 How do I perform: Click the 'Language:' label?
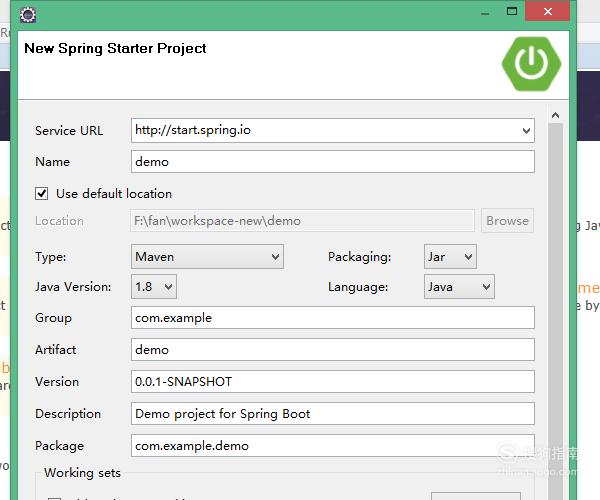click(358, 287)
